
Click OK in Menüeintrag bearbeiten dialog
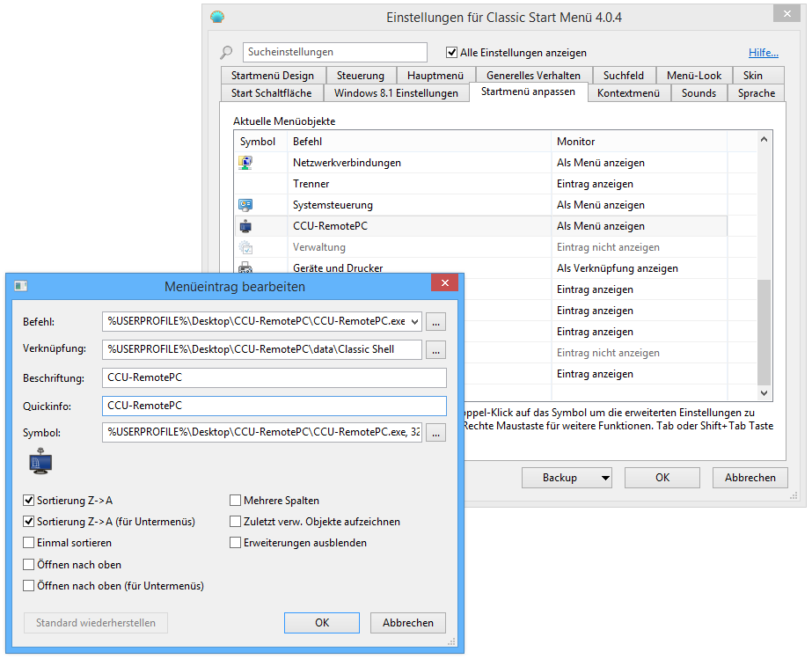pos(322,623)
